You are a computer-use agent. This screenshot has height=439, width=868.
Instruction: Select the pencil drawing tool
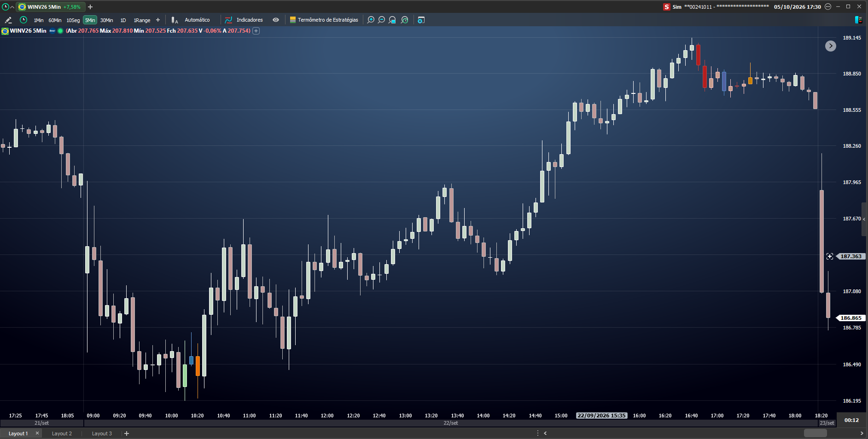click(x=8, y=20)
